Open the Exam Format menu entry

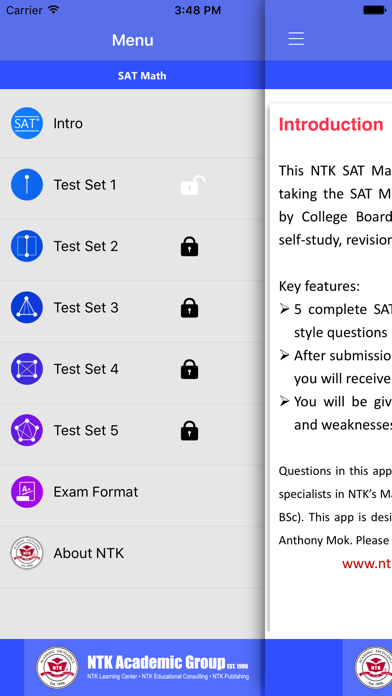[x=132, y=492]
